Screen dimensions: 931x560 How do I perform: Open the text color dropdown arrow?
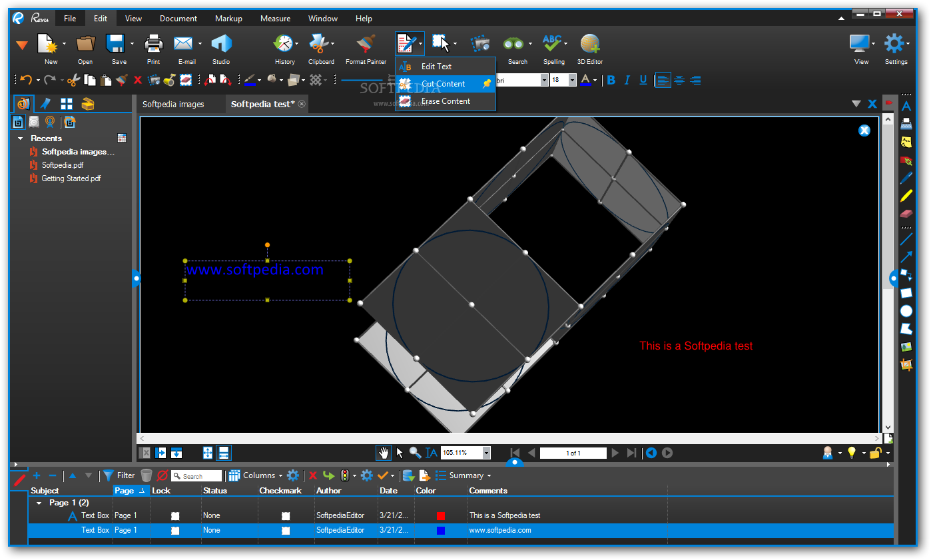coord(595,80)
